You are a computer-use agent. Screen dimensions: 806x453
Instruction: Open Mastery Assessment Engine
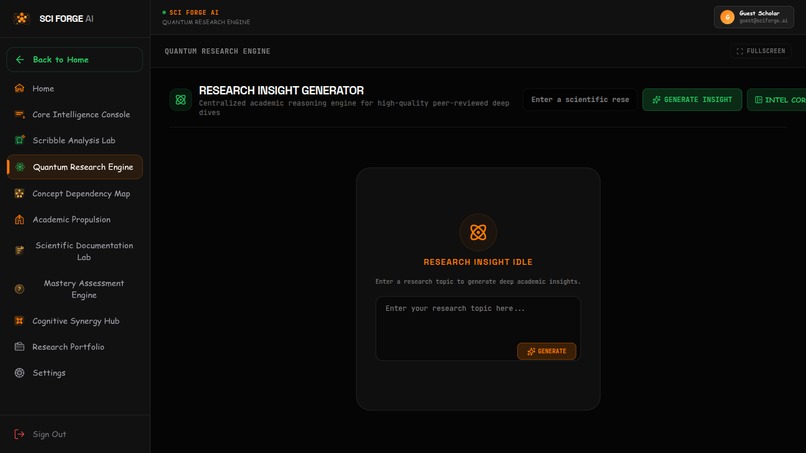(75, 289)
